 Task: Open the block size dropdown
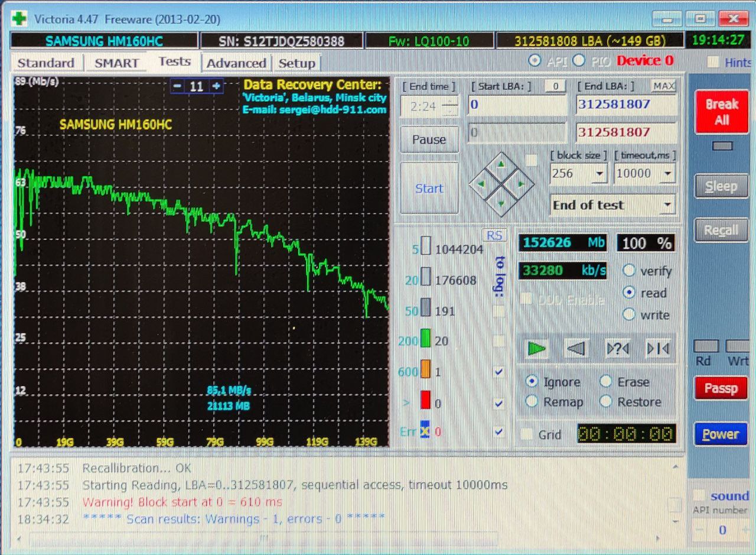(599, 174)
